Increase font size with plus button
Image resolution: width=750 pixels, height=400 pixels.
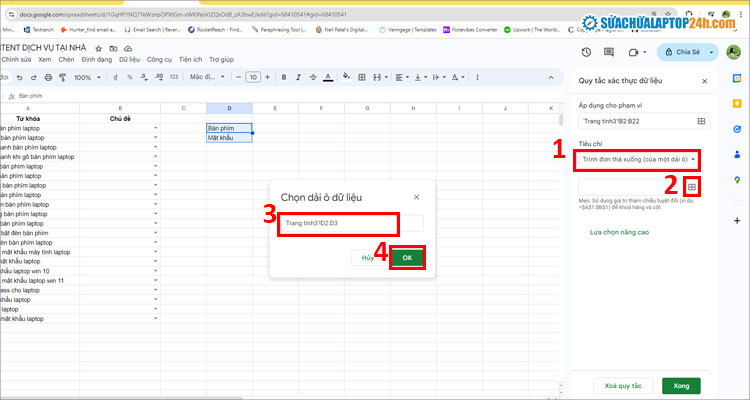pyautogui.click(x=267, y=77)
